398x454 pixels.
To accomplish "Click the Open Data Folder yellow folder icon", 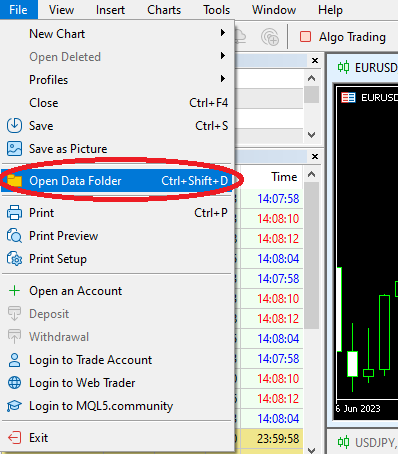I will [14, 181].
